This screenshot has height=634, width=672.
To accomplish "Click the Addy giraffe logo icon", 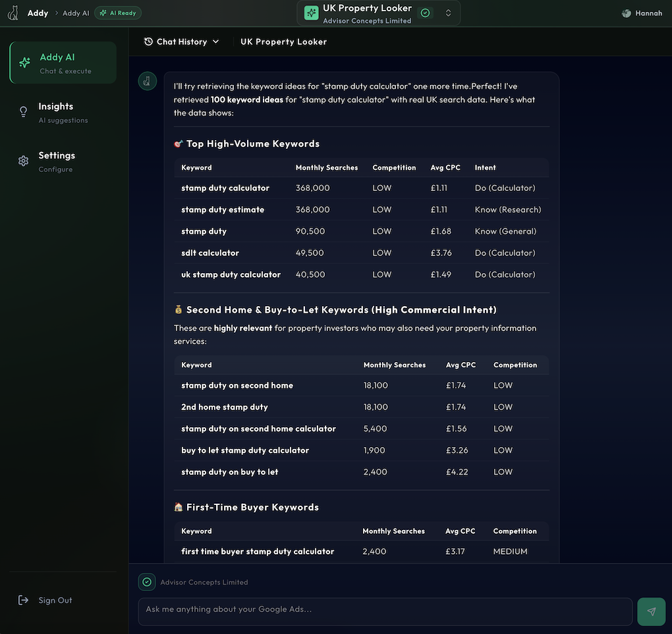I will [13, 13].
